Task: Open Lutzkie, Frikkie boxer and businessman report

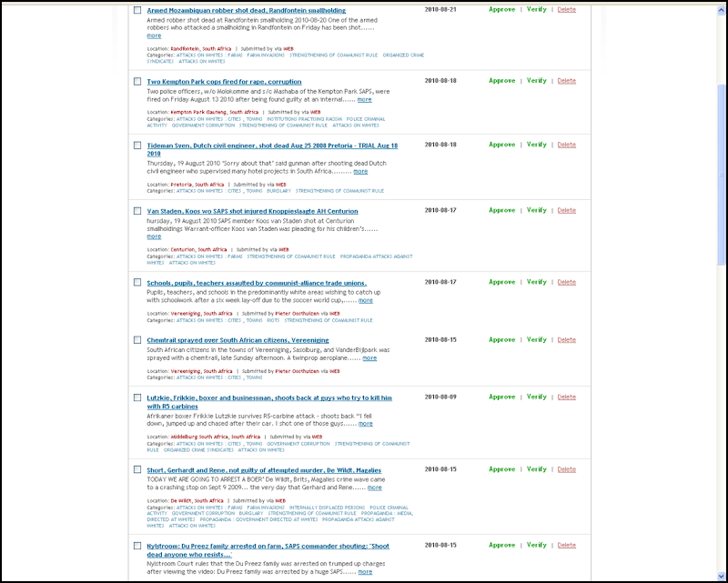Action: pyautogui.click(x=269, y=402)
